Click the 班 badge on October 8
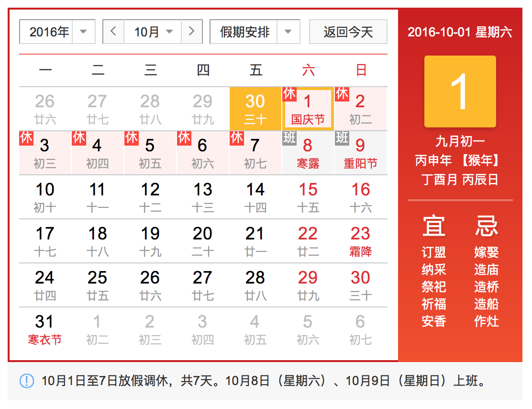 coord(289,138)
